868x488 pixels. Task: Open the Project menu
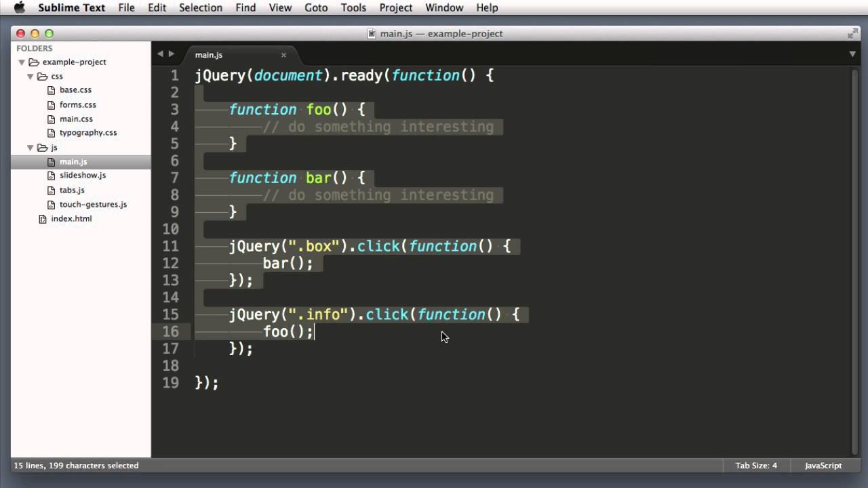coord(396,8)
